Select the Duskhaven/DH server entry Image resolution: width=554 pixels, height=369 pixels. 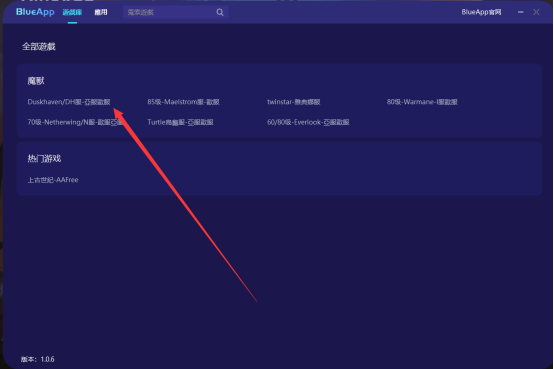[69, 102]
